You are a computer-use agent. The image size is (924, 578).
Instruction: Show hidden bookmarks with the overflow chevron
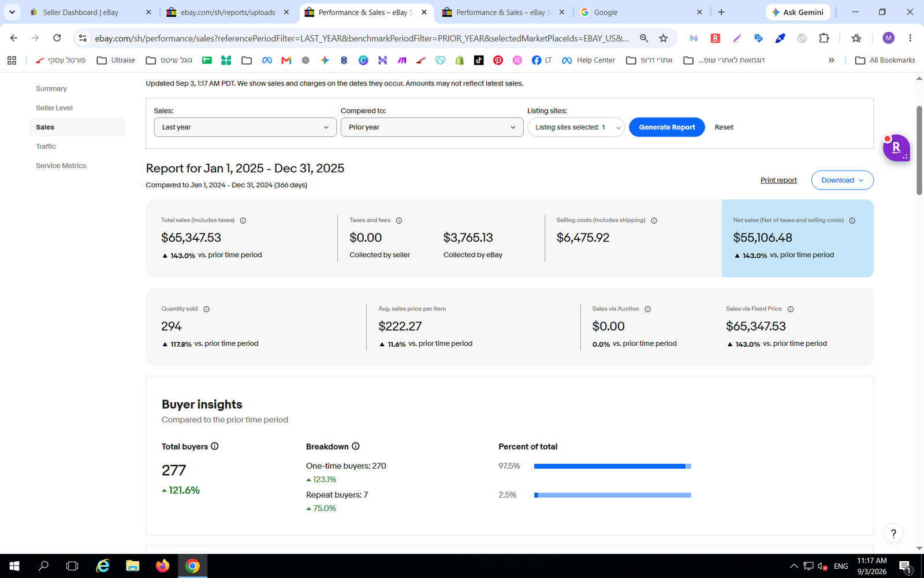832,60
